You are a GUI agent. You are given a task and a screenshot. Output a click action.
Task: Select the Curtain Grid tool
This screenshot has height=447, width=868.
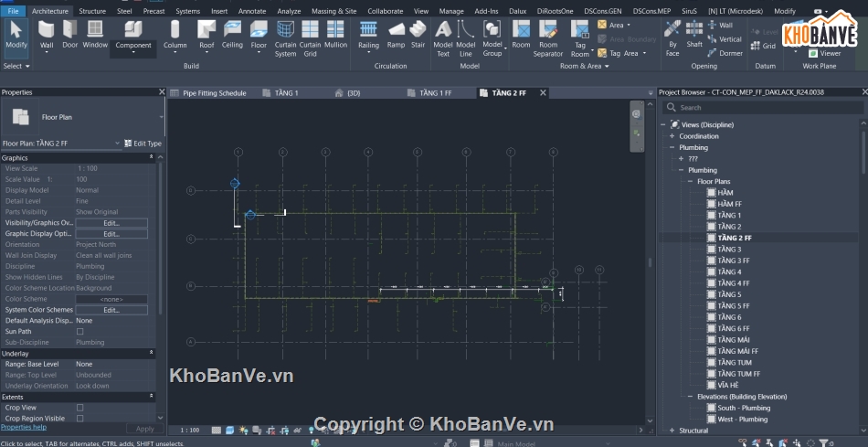pyautogui.click(x=310, y=38)
